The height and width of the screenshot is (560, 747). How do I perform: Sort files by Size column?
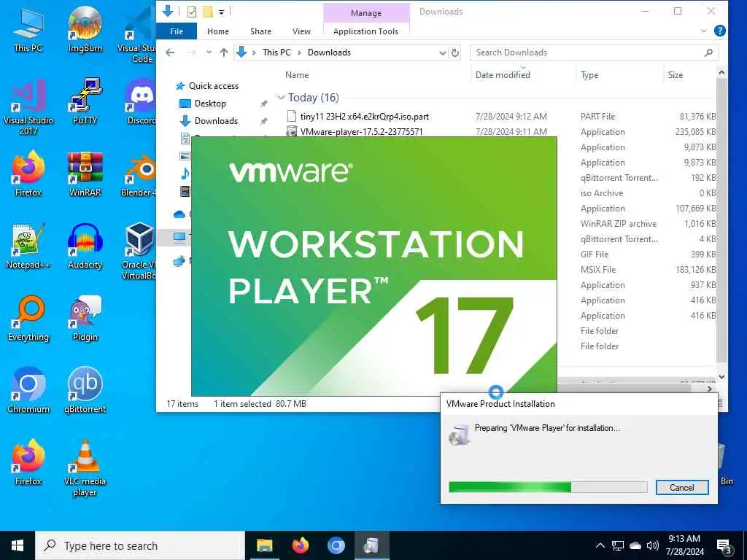675,75
